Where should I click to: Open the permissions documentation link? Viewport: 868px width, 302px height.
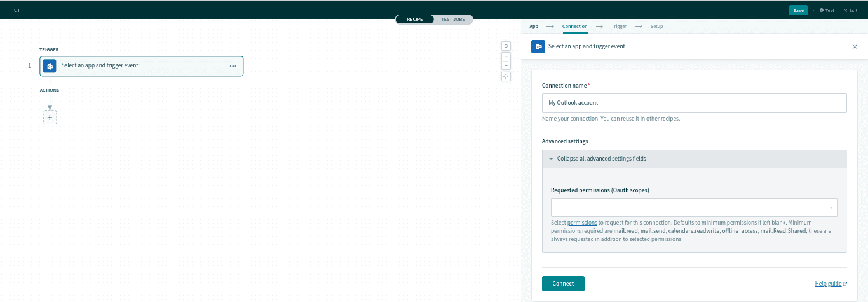pos(582,223)
